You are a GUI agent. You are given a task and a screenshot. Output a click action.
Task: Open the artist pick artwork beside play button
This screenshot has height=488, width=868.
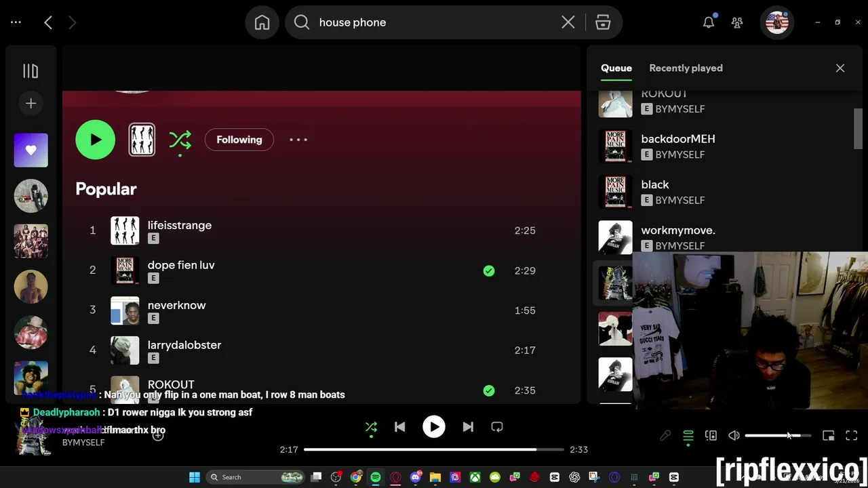point(142,140)
